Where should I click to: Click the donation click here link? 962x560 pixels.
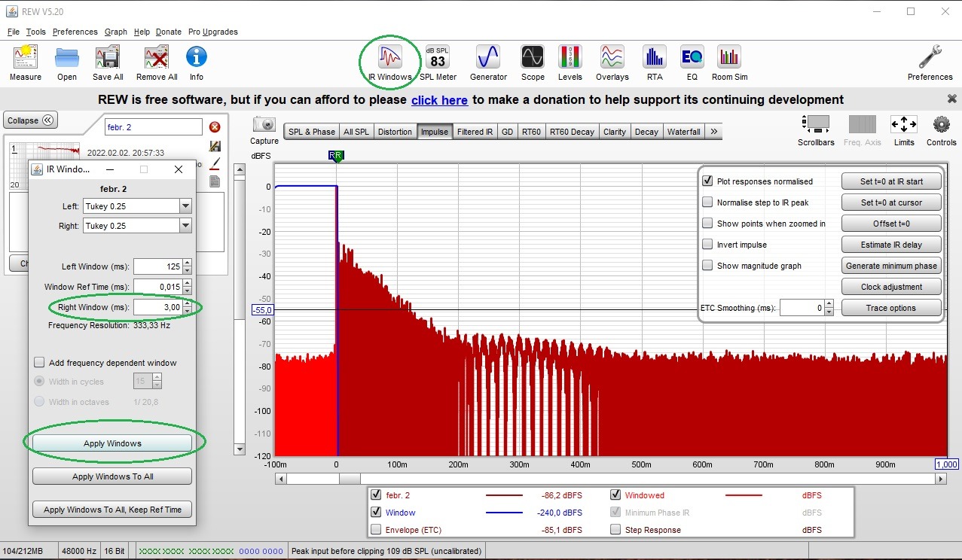(439, 100)
